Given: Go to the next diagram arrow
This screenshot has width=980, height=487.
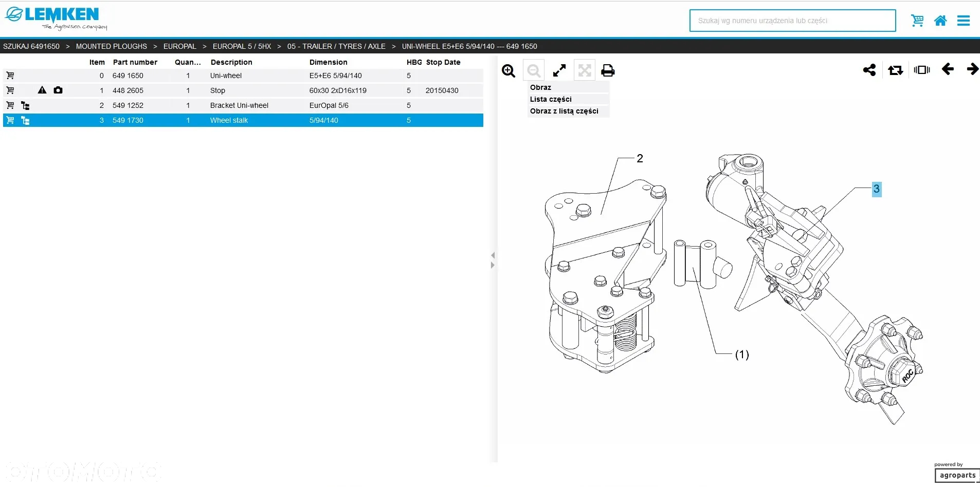Looking at the screenshot, I should click(x=973, y=69).
